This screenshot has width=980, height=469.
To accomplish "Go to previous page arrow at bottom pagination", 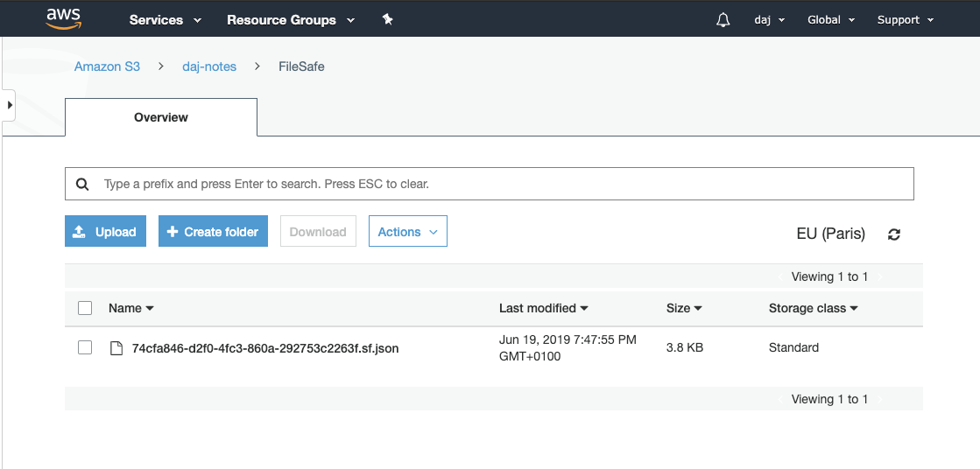I will [x=780, y=399].
